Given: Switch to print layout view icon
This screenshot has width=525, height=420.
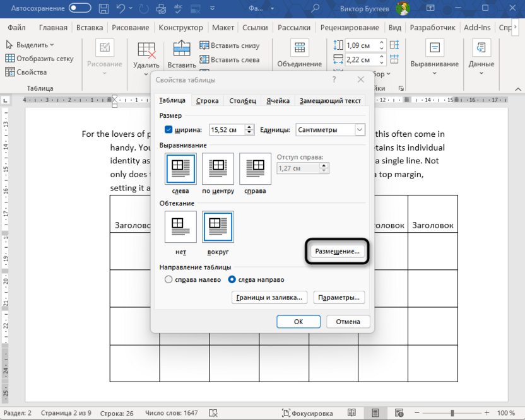Looking at the screenshot, I should [375, 413].
